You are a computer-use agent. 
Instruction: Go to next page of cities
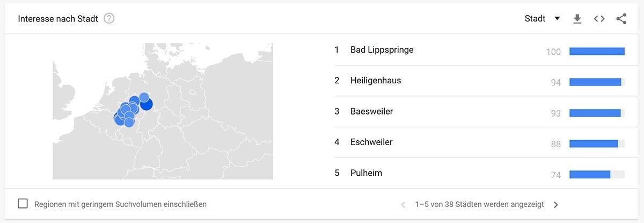coord(555,205)
